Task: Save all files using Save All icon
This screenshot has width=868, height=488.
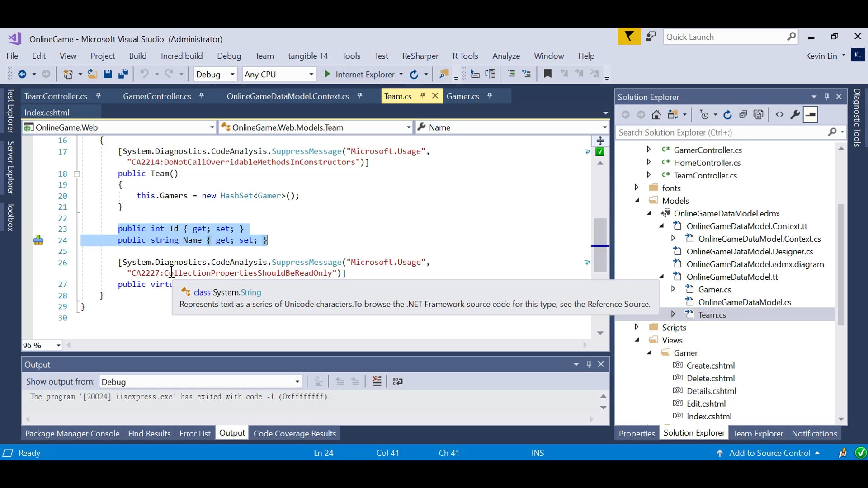Action: (x=123, y=74)
